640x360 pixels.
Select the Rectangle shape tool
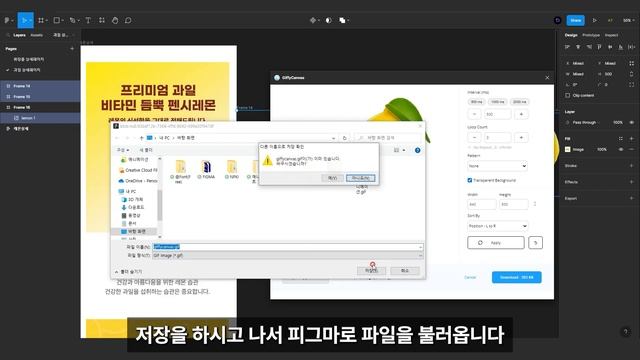tap(57, 20)
